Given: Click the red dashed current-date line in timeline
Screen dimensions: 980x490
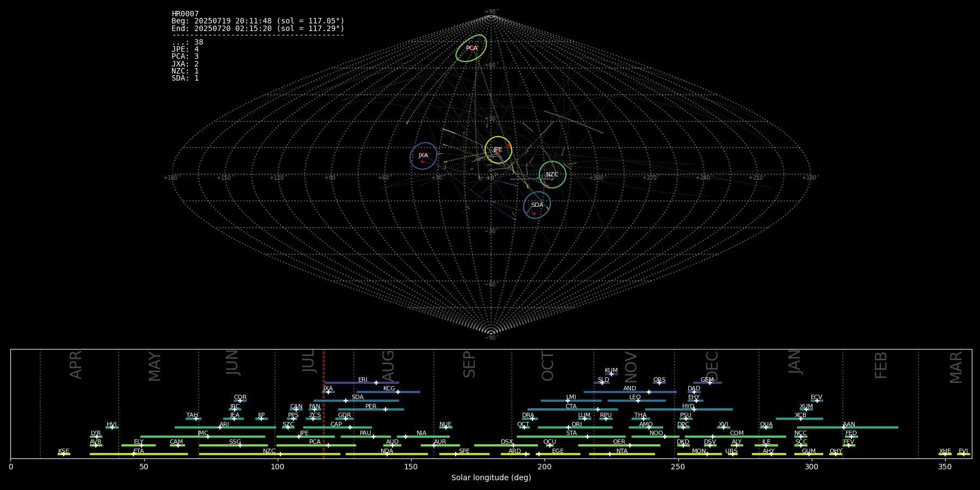Looking at the screenshot, I should (x=323, y=403).
